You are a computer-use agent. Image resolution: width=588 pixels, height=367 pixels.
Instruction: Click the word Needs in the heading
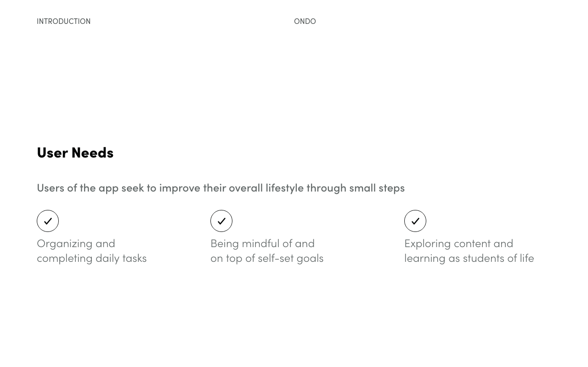click(x=92, y=152)
